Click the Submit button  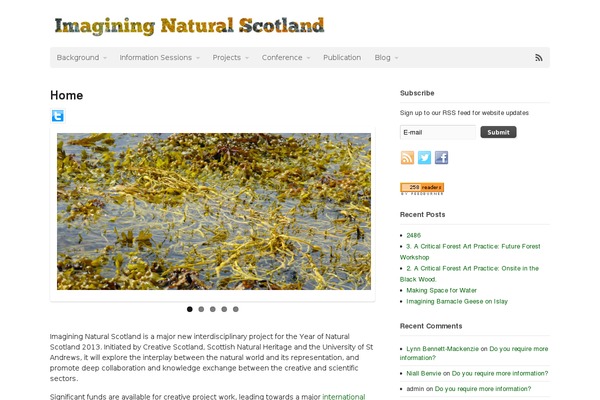[x=498, y=132]
